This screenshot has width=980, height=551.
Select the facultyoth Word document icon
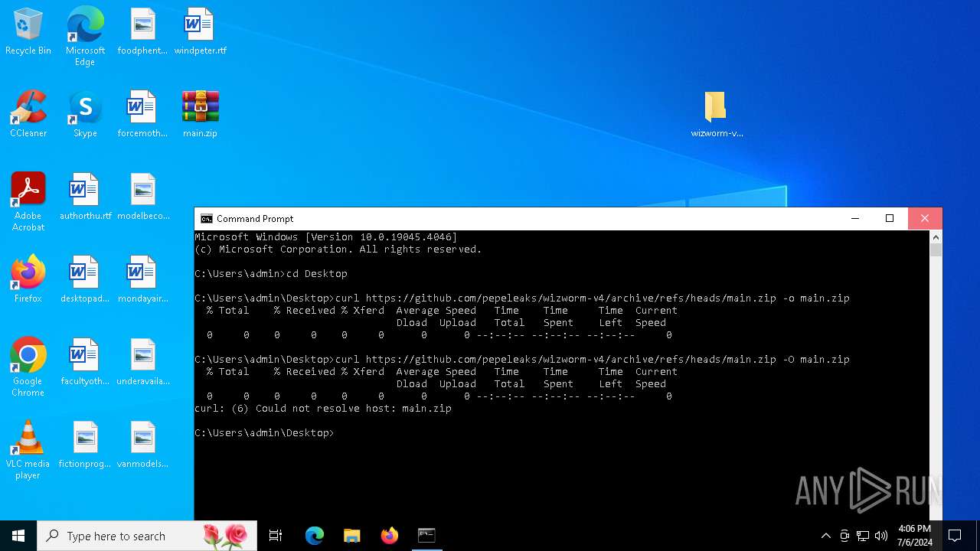coord(85,362)
